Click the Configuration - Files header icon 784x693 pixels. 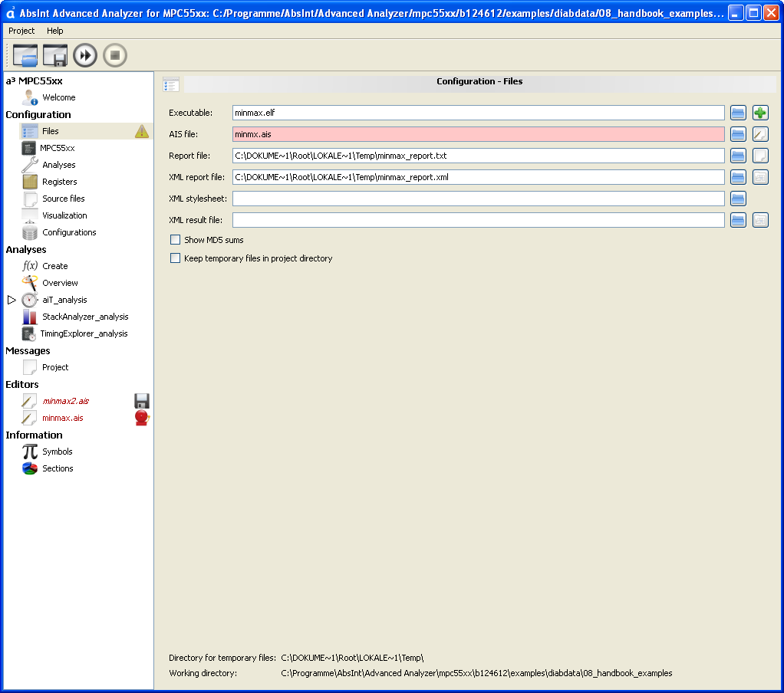171,84
